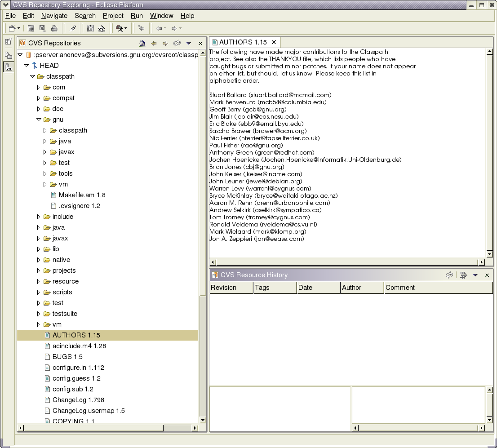This screenshot has height=448, width=497.
Task: Open the Navigate menu
Action: [x=54, y=16]
